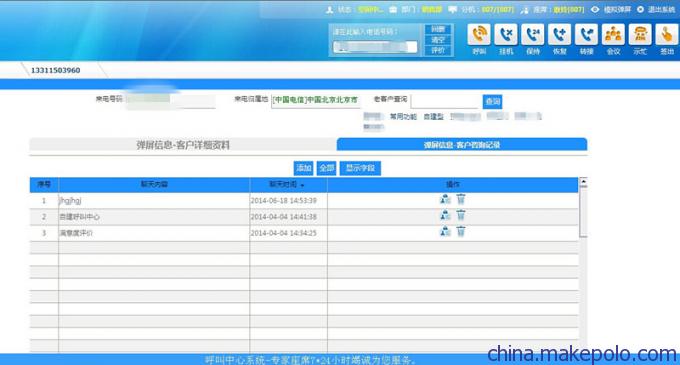The image size is (680, 365).
Task: Click the 签出 sign-out hand icon
Action: (x=667, y=34)
